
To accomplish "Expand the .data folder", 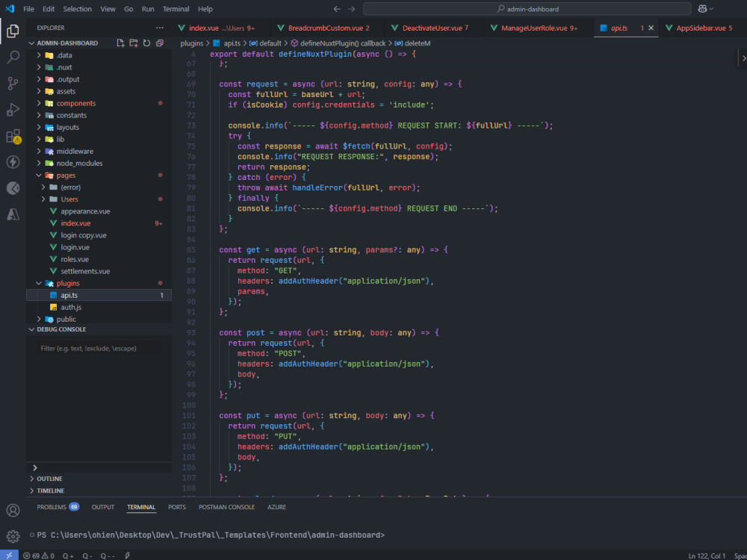I will pos(99,55).
